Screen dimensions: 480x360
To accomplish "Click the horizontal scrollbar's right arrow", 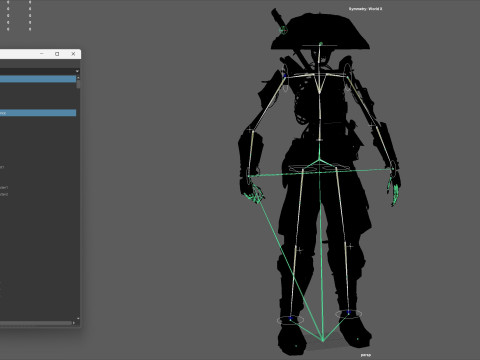I will tap(74, 323).
